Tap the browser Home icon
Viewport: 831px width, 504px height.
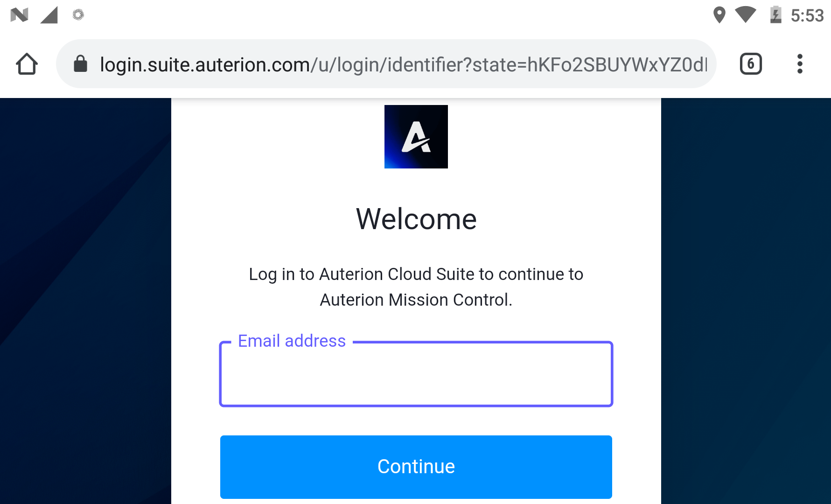(27, 64)
